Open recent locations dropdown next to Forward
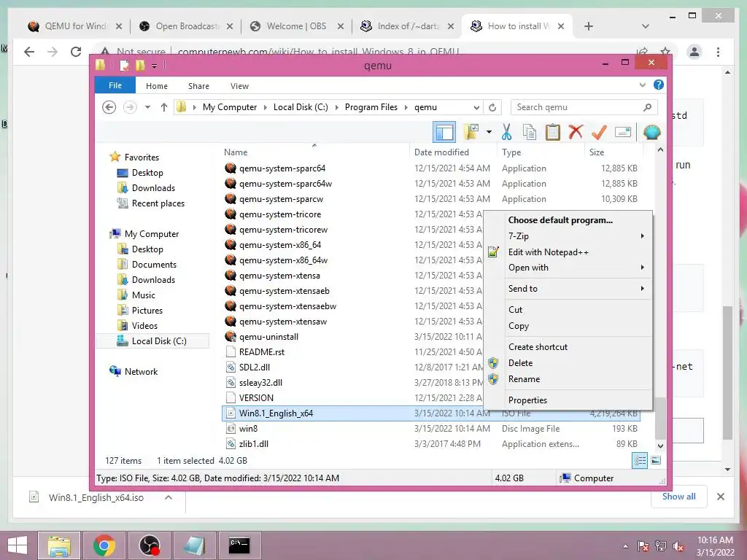The height and width of the screenshot is (560, 747). (147, 108)
